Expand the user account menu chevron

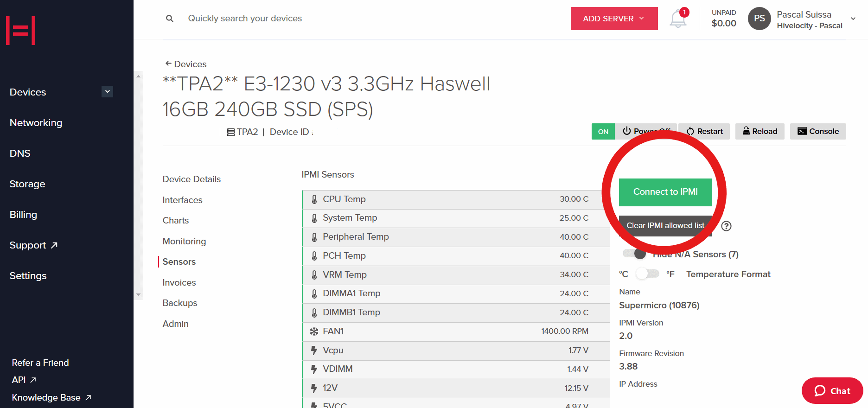[x=853, y=19]
